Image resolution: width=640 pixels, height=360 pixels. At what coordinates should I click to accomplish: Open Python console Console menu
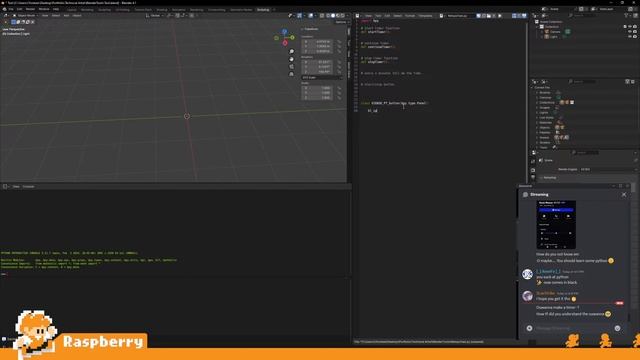29,187
